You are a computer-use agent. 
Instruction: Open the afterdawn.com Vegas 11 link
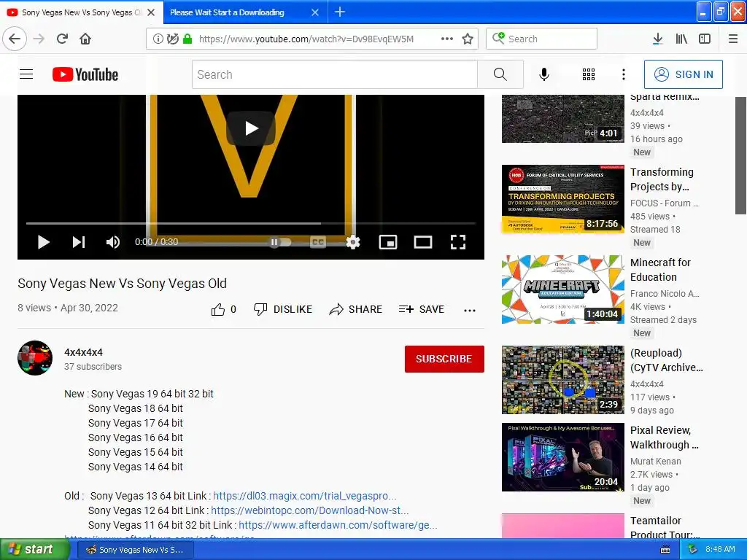[338, 525]
